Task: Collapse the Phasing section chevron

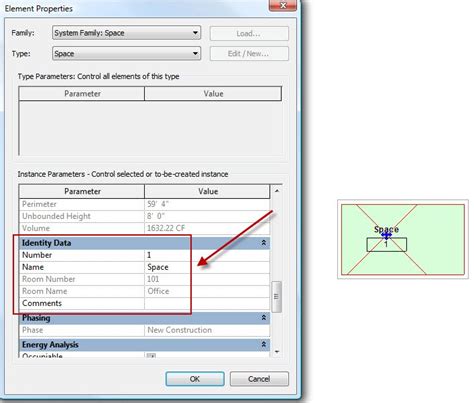Action: point(263,318)
